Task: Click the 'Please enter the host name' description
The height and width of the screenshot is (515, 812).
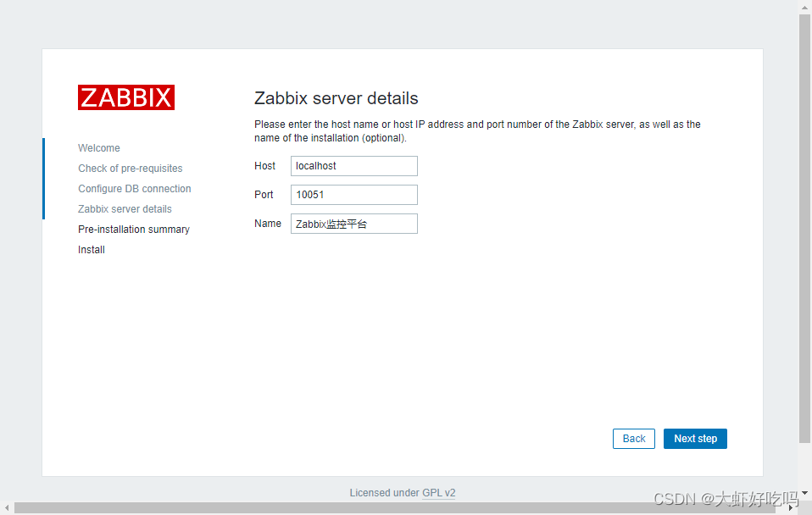Action: click(477, 131)
